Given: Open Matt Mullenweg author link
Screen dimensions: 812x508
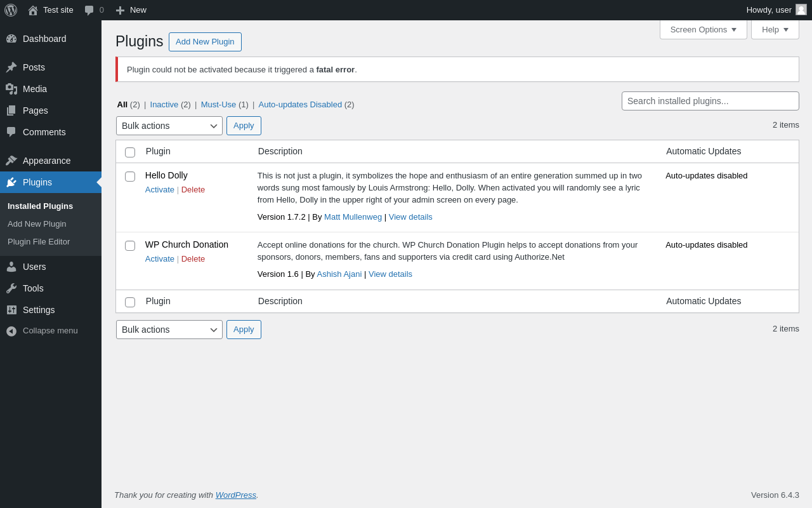Looking at the screenshot, I should 353,217.
